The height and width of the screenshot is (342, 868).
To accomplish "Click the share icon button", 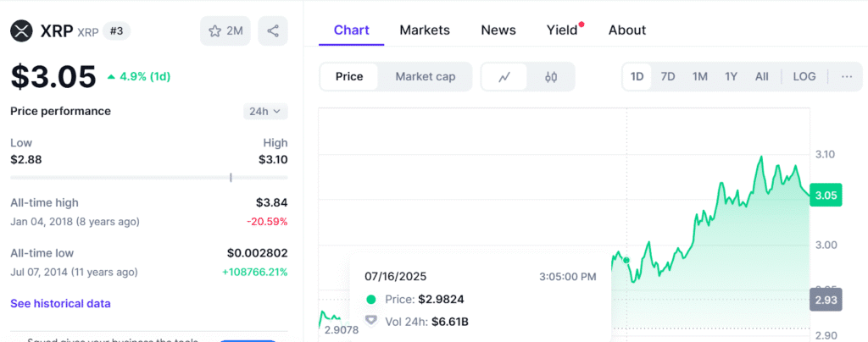I will 273,31.
